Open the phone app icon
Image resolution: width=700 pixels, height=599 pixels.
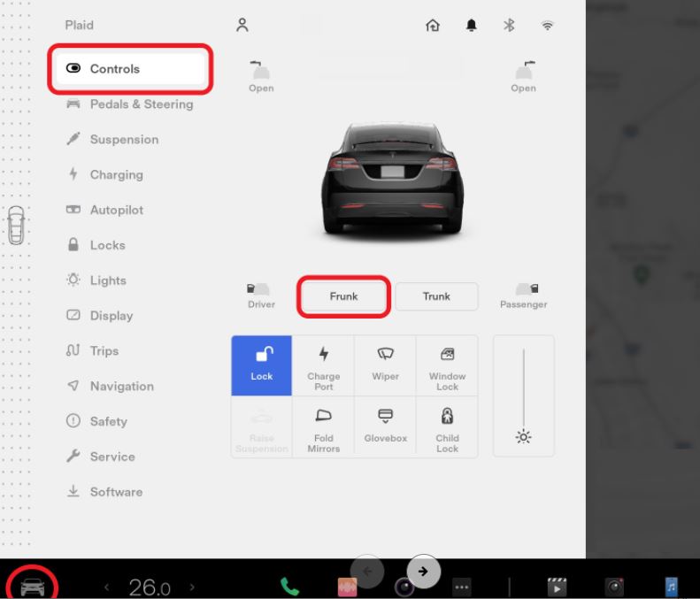(289, 586)
